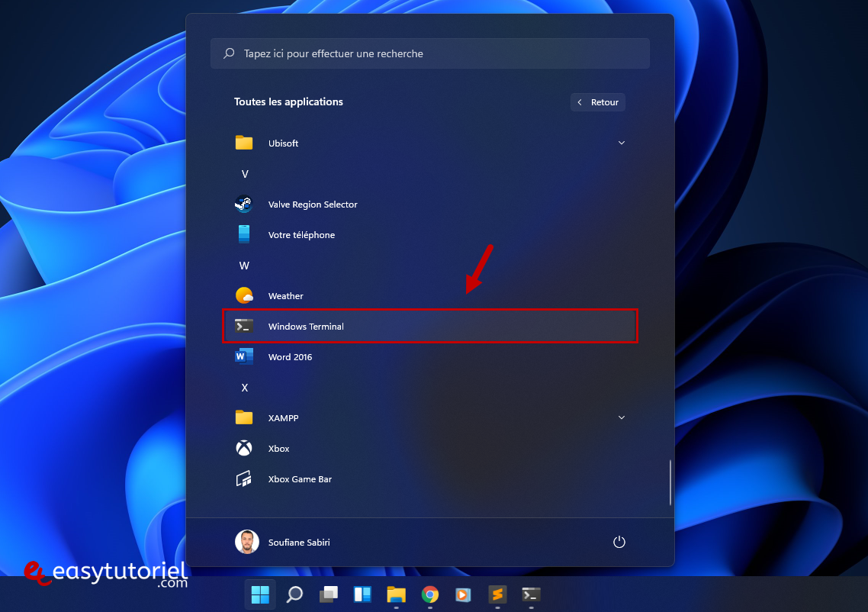868x612 pixels.
Task: Click the Windows Start button on taskbar
Action: pyautogui.click(x=260, y=594)
